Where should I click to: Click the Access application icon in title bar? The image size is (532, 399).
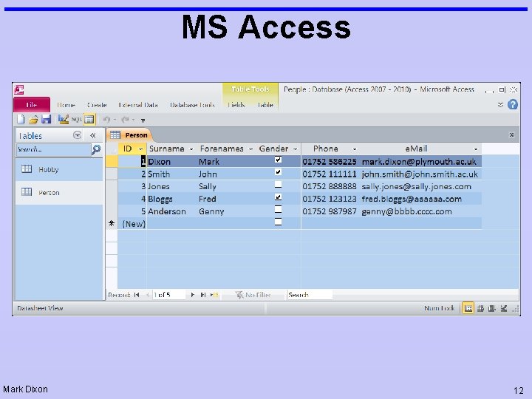coord(18,89)
